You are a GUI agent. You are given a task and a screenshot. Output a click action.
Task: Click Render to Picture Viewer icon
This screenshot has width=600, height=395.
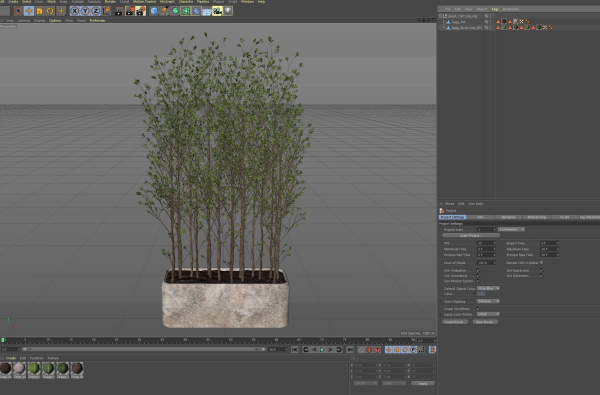(x=130, y=11)
